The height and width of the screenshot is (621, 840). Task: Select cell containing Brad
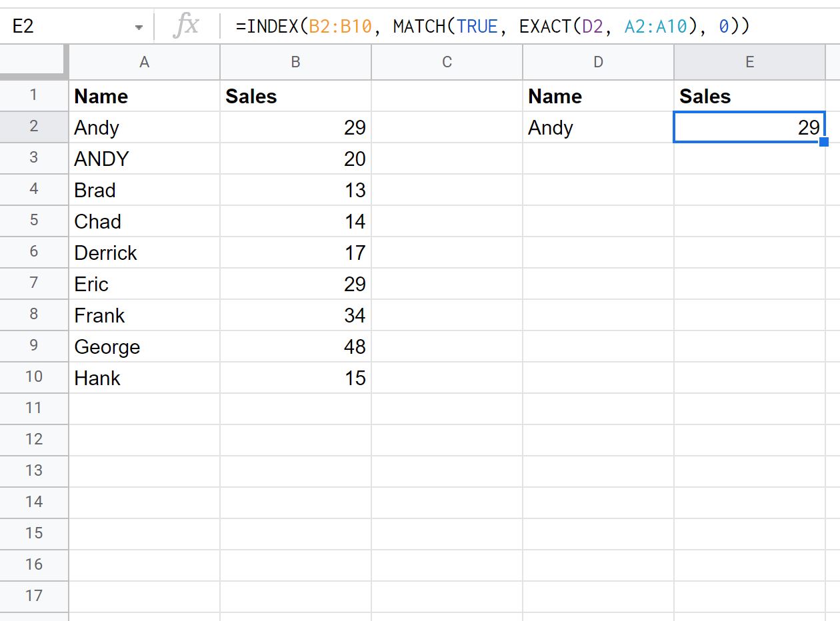144,190
